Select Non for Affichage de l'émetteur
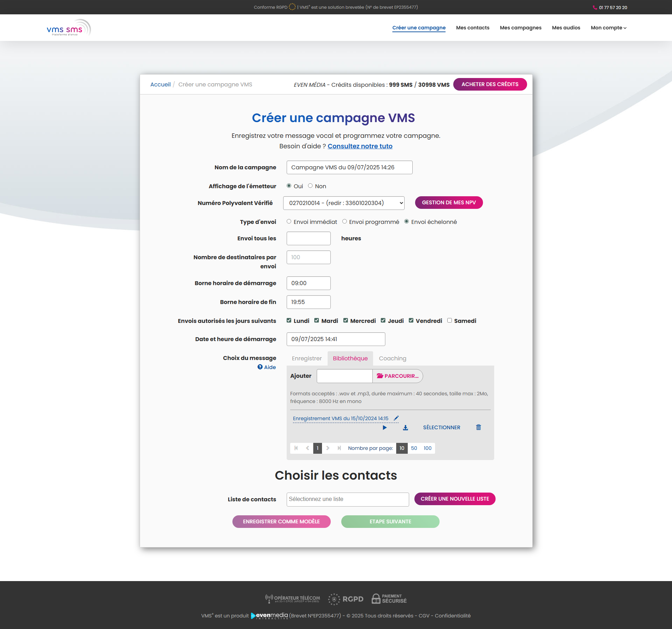 [x=310, y=186]
